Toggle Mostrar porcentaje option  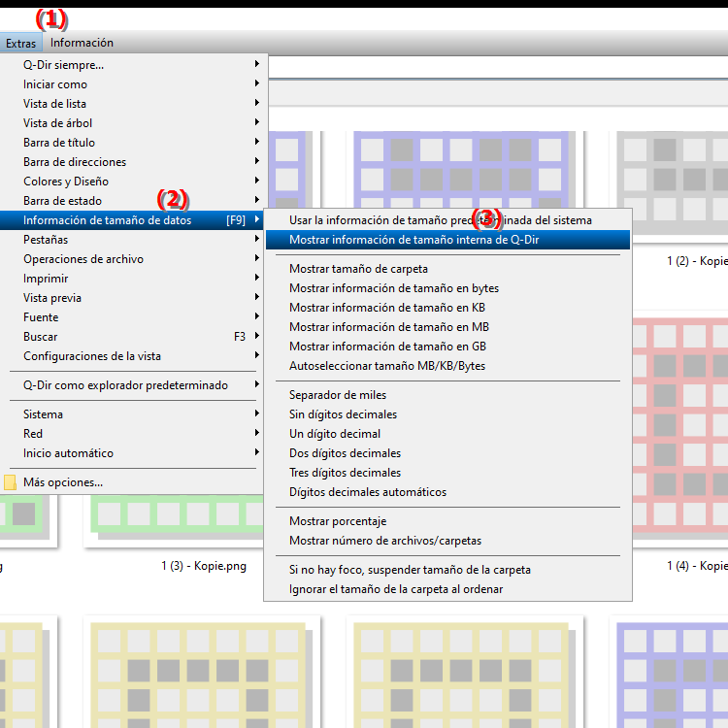(448, 522)
